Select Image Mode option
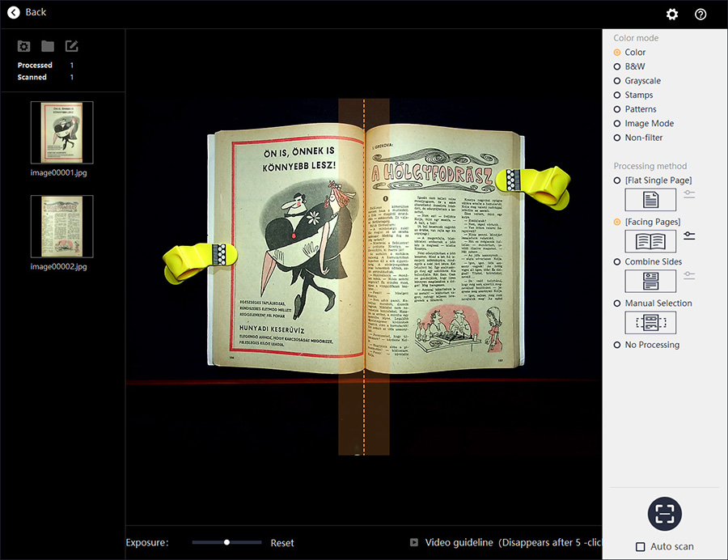Image resolution: width=728 pixels, height=560 pixels. (644, 124)
